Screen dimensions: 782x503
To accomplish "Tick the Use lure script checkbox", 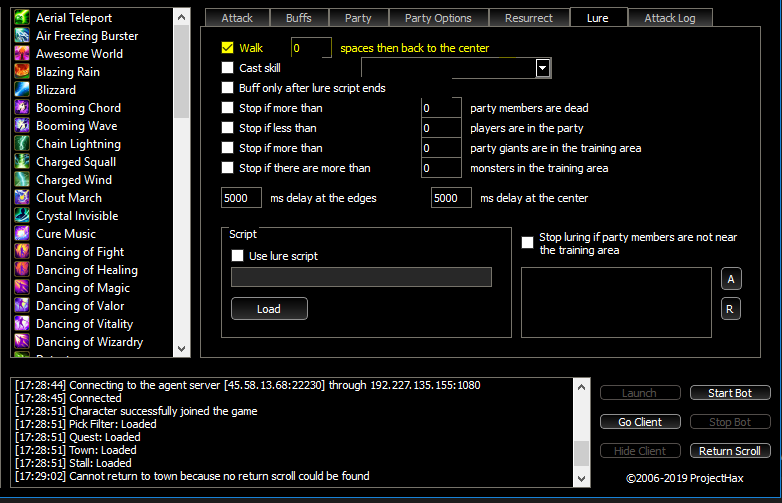I will [237, 256].
